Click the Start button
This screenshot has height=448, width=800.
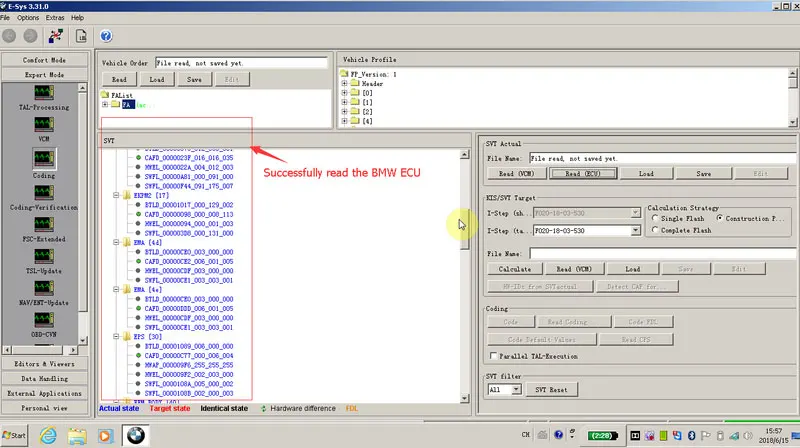14,435
